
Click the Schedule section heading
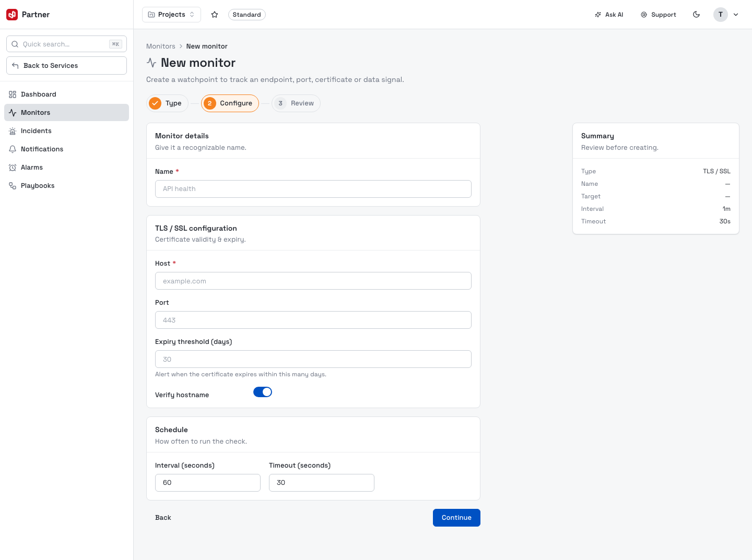(171, 430)
